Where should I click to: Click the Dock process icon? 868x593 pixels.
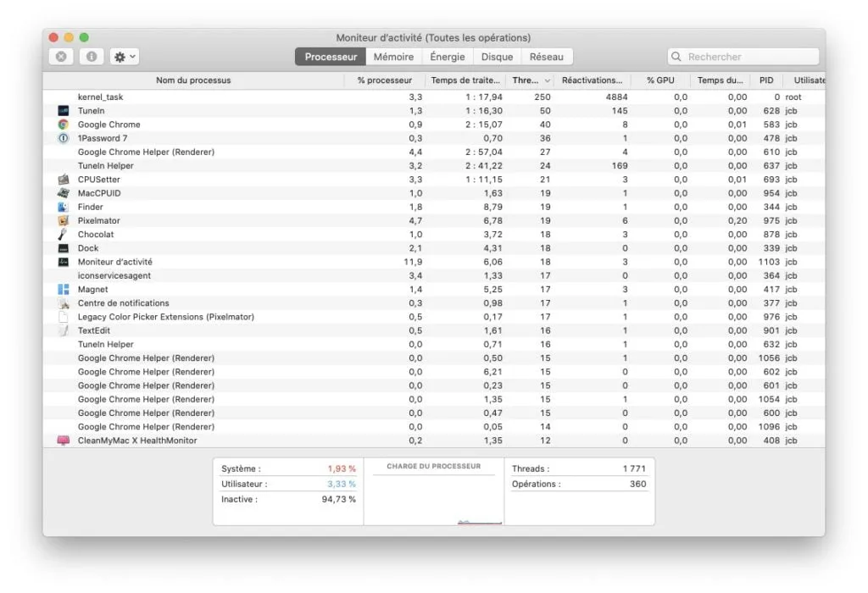63,248
